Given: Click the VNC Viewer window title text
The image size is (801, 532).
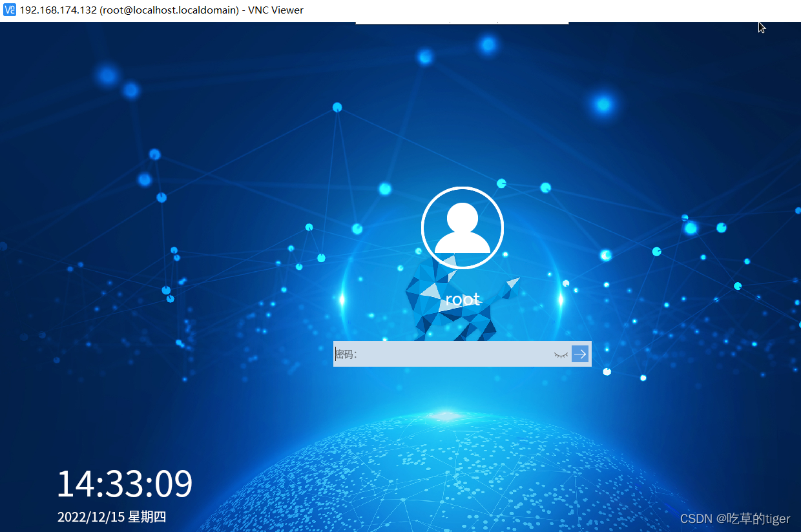Looking at the screenshot, I should [161, 10].
